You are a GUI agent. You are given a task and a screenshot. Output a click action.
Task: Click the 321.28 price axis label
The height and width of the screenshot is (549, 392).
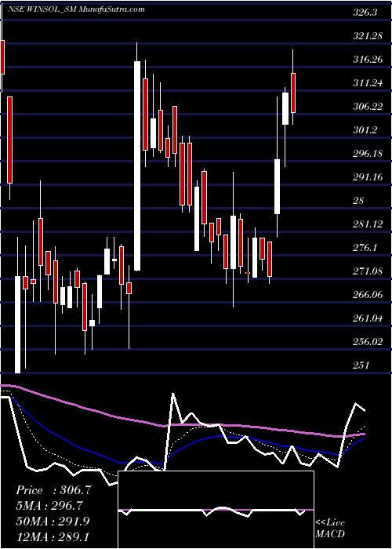point(368,36)
